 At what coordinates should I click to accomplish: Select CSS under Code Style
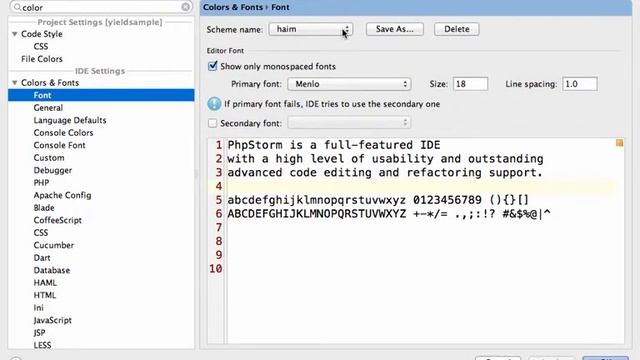[41, 46]
